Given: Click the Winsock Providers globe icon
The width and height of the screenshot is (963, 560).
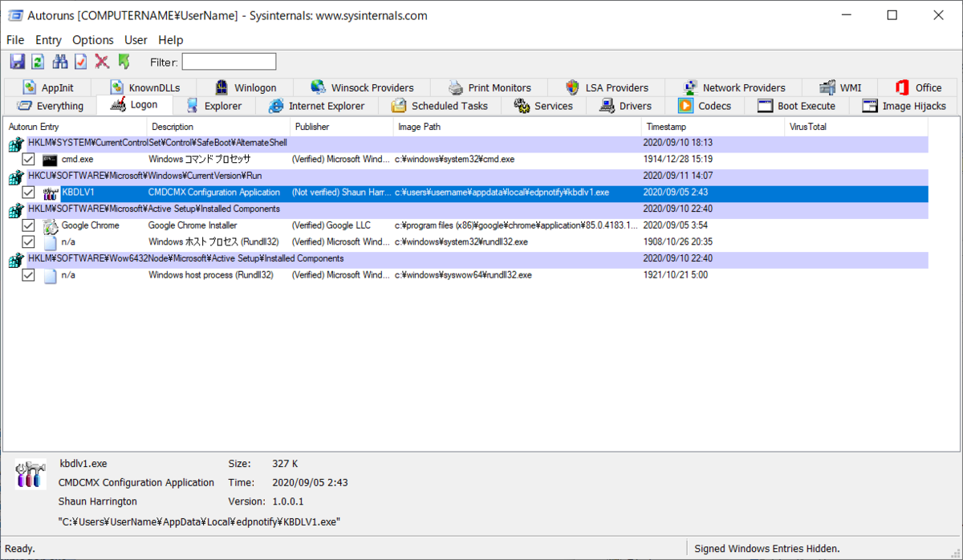Looking at the screenshot, I should coord(318,87).
